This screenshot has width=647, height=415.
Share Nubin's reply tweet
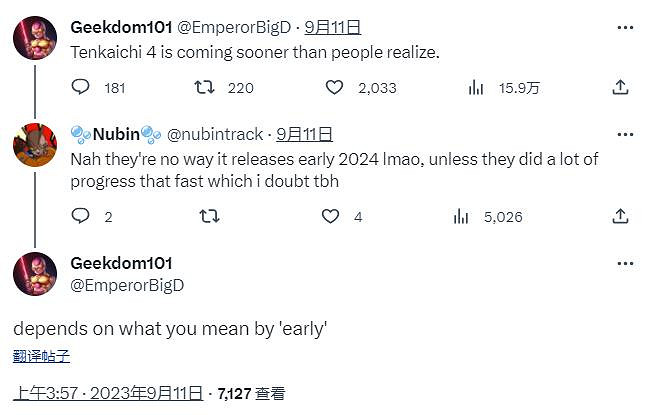tap(619, 216)
